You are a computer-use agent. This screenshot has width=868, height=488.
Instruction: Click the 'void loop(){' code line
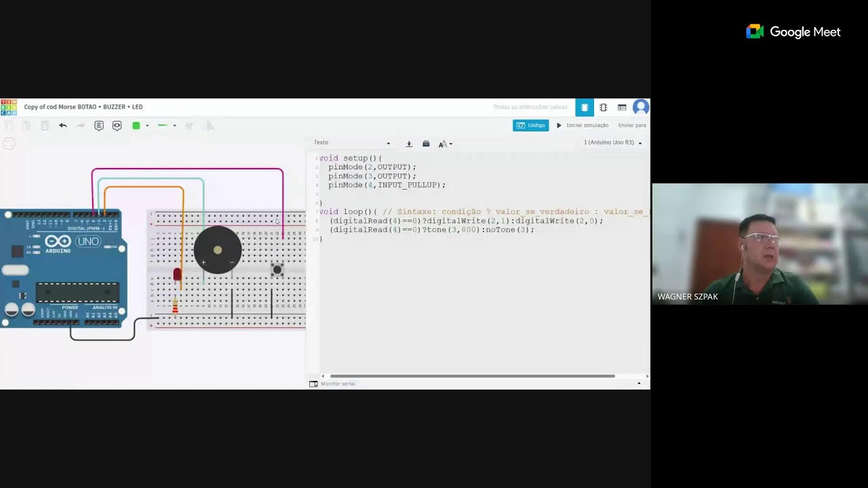point(348,211)
